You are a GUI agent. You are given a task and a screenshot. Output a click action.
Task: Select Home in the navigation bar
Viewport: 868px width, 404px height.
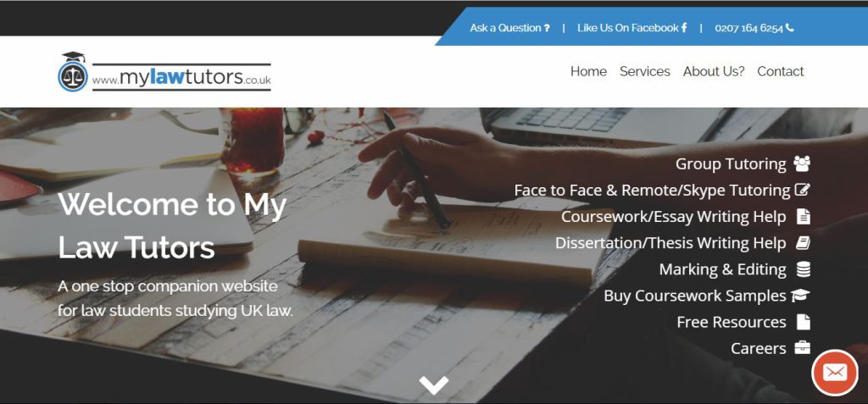point(588,71)
